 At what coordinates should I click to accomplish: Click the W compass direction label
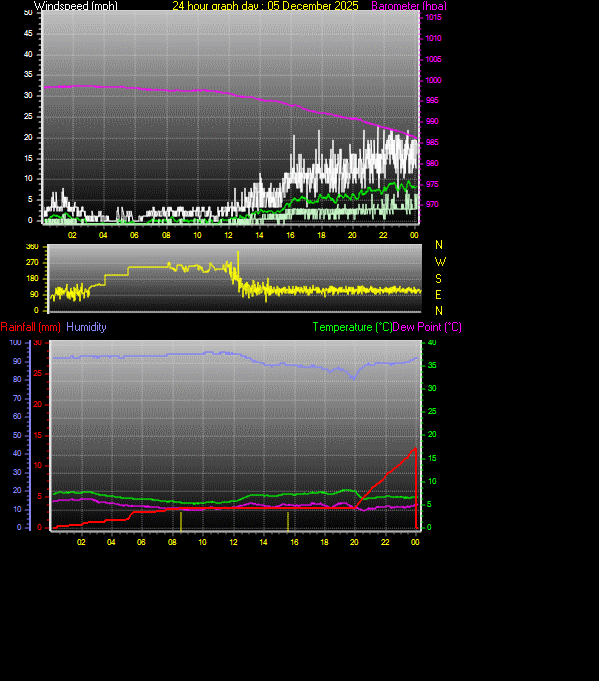(x=440, y=262)
